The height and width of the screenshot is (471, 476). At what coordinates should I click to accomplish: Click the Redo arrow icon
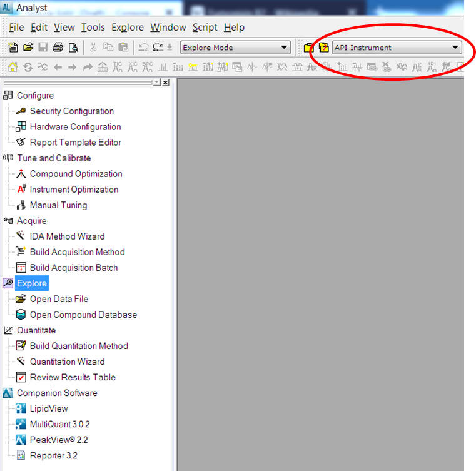click(x=158, y=47)
